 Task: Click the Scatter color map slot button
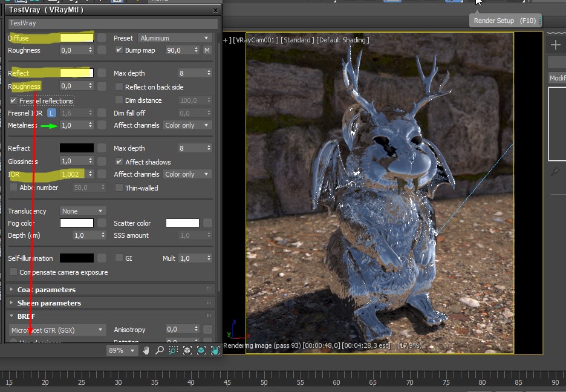tap(207, 223)
